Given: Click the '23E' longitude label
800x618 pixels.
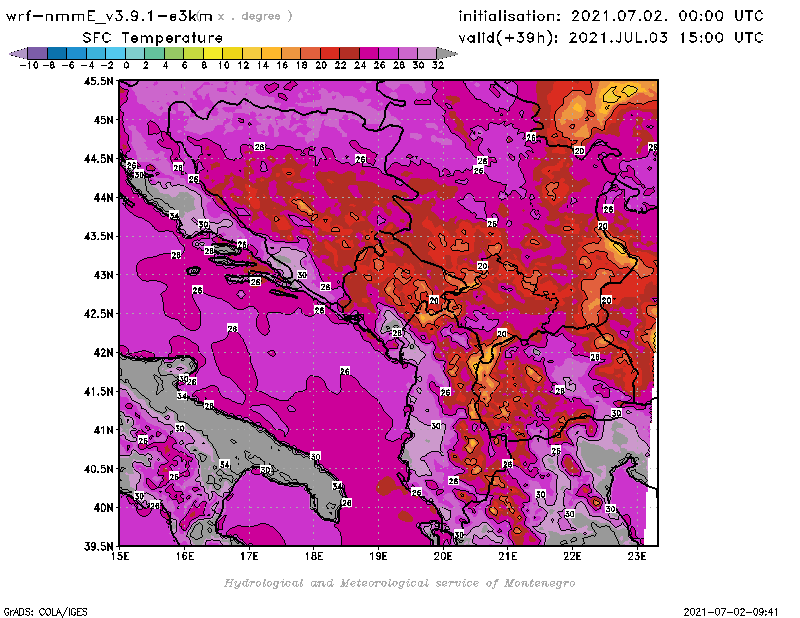Looking at the screenshot, I should pyautogui.click(x=637, y=556).
